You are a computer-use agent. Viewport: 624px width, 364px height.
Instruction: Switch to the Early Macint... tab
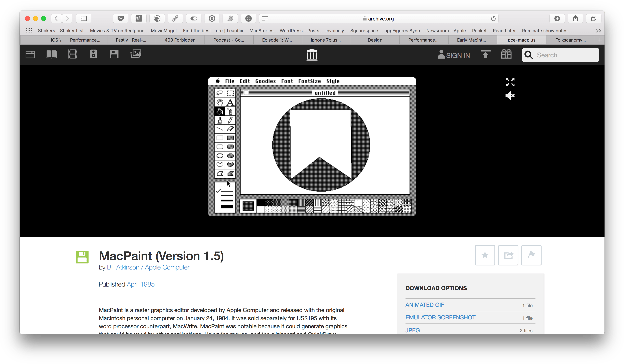pyautogui.click(x=472, y=40)
